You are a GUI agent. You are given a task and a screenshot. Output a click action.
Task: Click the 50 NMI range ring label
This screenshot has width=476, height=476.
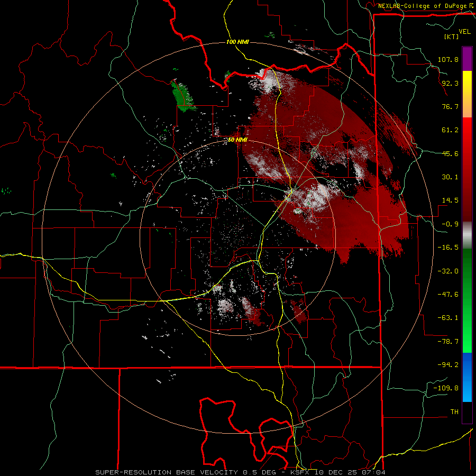coord(237,140)
